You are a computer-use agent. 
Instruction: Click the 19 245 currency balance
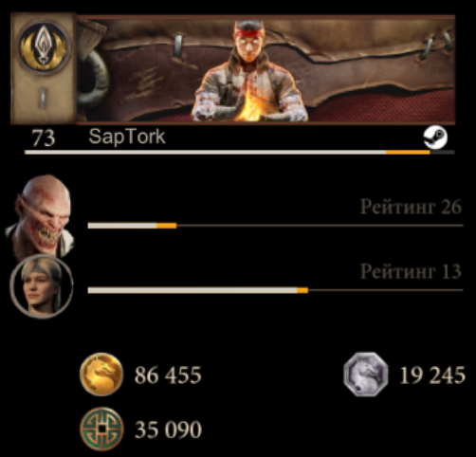coord(432,375)
